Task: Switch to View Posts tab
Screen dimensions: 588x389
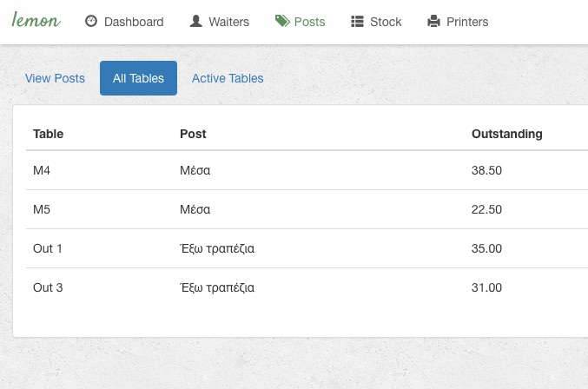Action: click(55, 78)
